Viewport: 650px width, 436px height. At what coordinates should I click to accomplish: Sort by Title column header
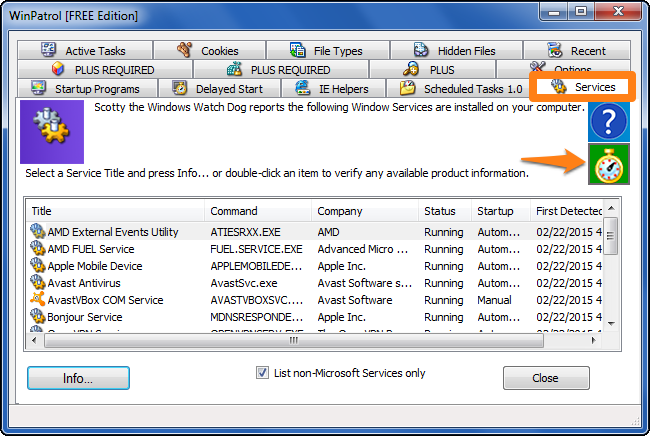[x=115, y=211]
